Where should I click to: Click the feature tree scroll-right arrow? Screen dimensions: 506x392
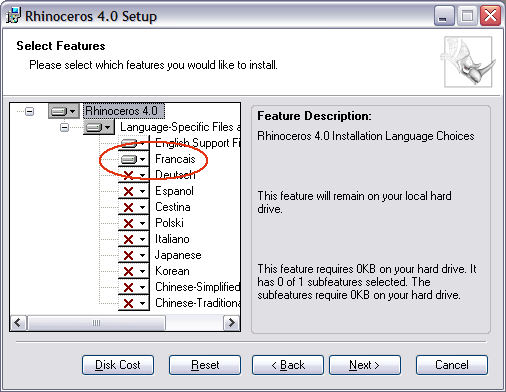(232, 323)
